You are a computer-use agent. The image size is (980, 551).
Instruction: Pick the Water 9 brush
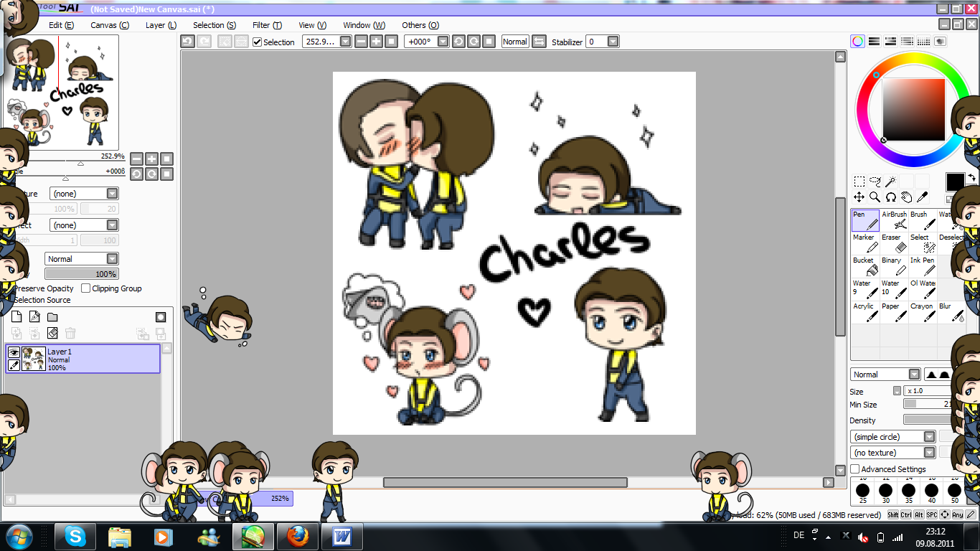(865, 289)
